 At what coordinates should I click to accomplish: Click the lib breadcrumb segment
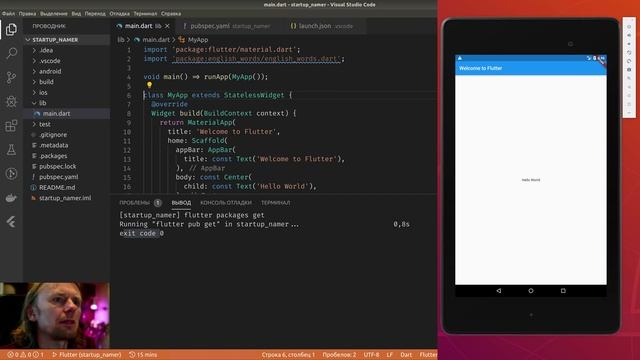(121, 40)
